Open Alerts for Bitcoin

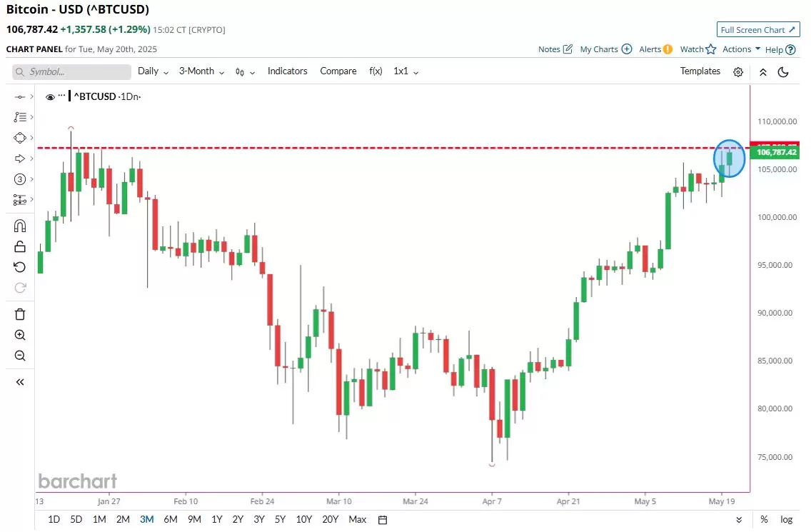click(655, 49)
